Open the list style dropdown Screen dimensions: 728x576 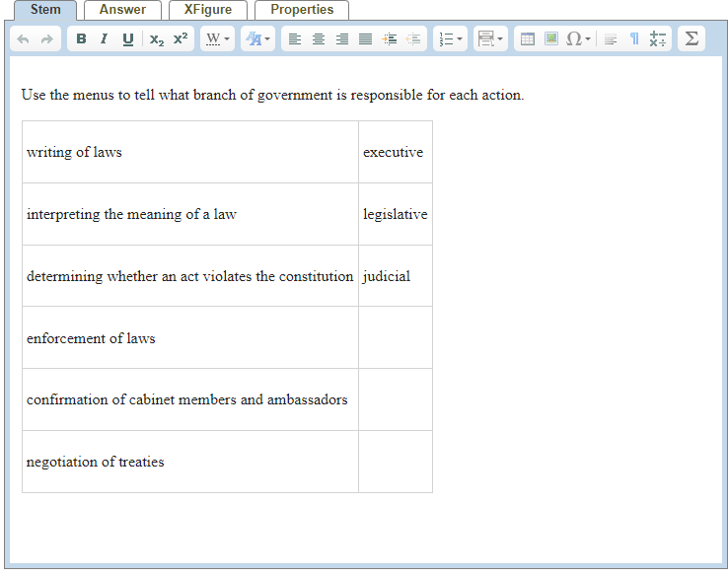[x=450, y=39]
